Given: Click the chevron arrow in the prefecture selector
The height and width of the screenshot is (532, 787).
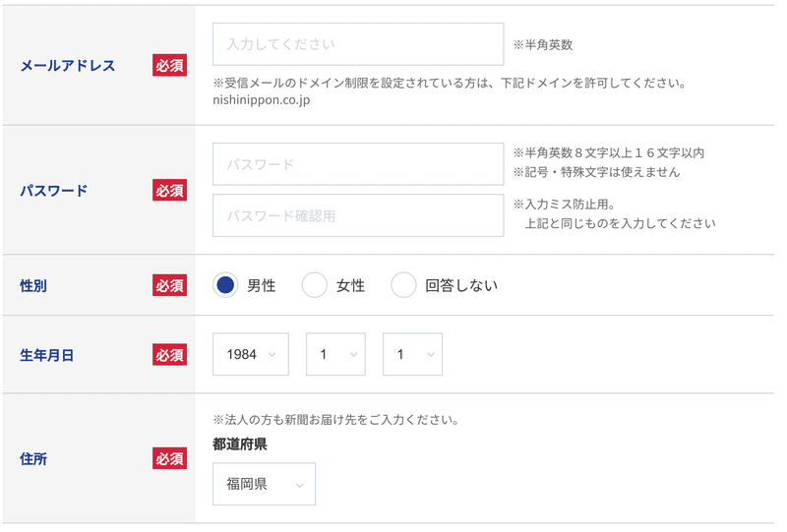Looking at the screenshot, I should click(300, 486).
